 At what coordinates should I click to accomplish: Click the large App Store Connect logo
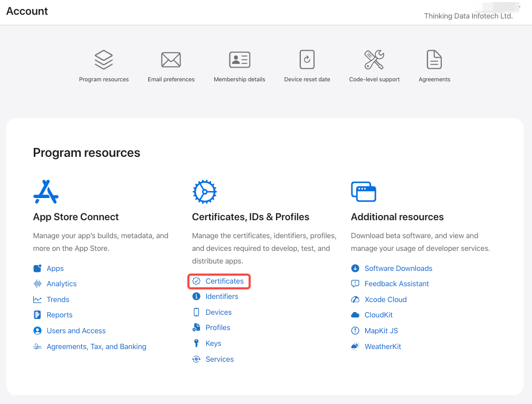[46, 192]
